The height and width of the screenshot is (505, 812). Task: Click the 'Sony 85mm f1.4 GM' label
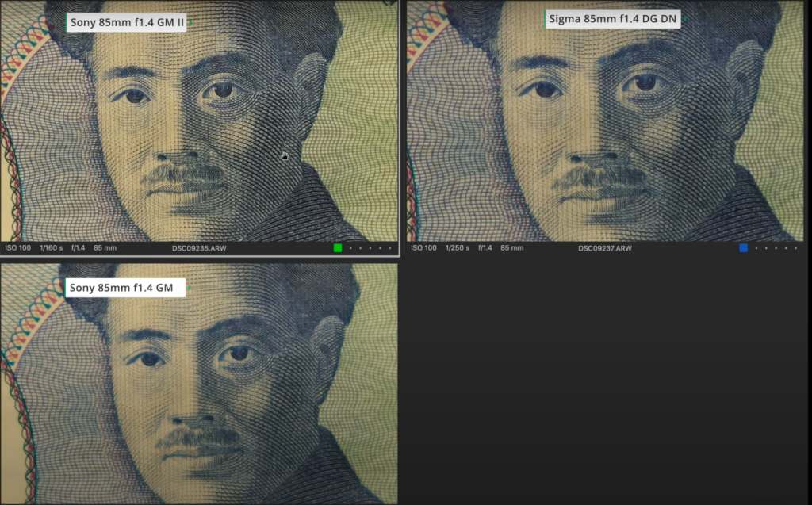pos(125,288)
